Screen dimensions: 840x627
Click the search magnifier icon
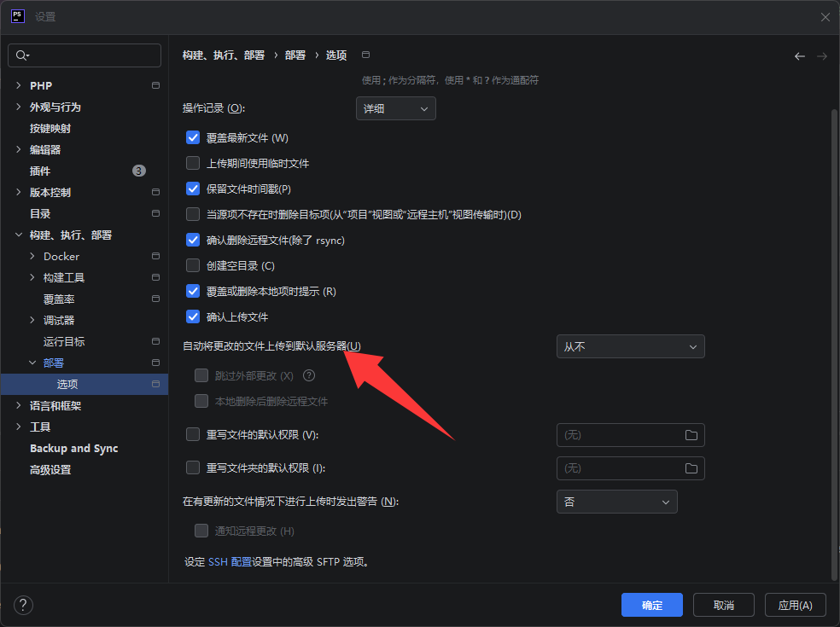click(22, 55)
